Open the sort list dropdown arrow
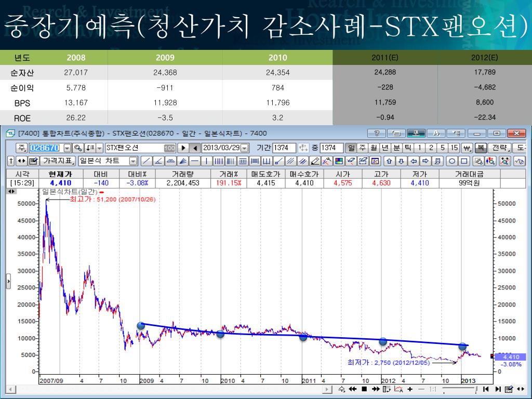The image size is (532, 399). pyautogui.click(x=99, y=148)
